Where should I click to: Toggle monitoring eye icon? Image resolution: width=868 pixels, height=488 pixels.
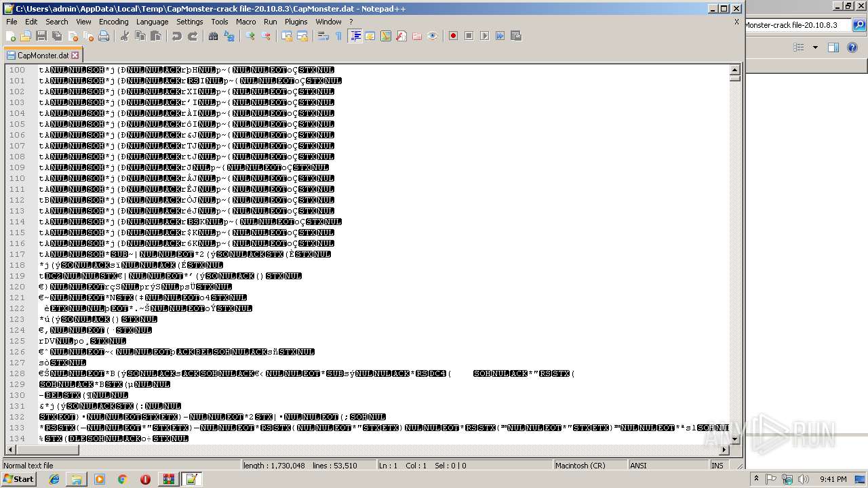pos(433,36)
